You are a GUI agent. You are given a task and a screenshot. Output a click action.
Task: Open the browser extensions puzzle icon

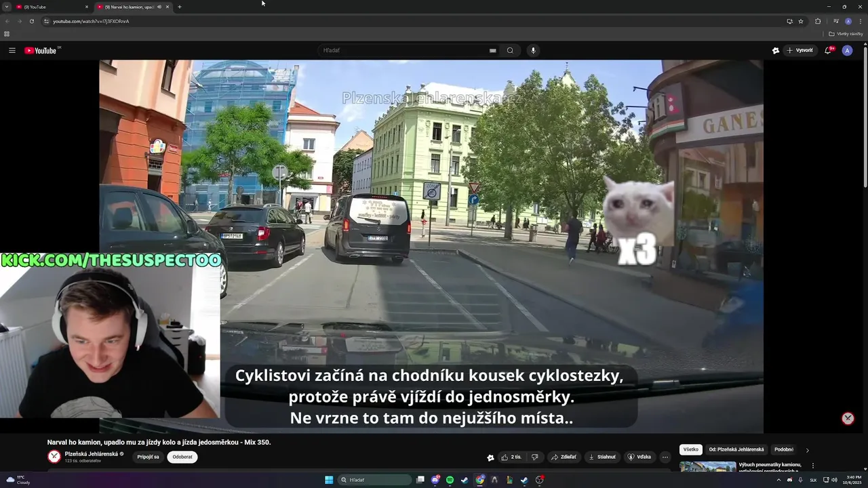(818, 21)
